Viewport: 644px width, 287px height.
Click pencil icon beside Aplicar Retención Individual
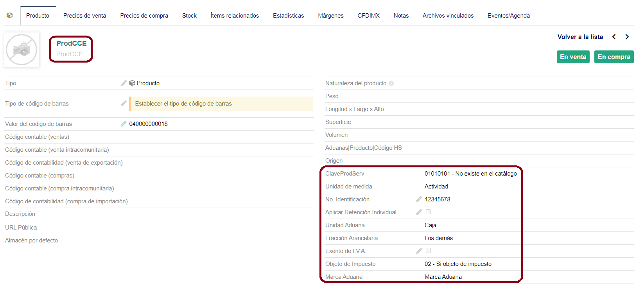[419, 212]
